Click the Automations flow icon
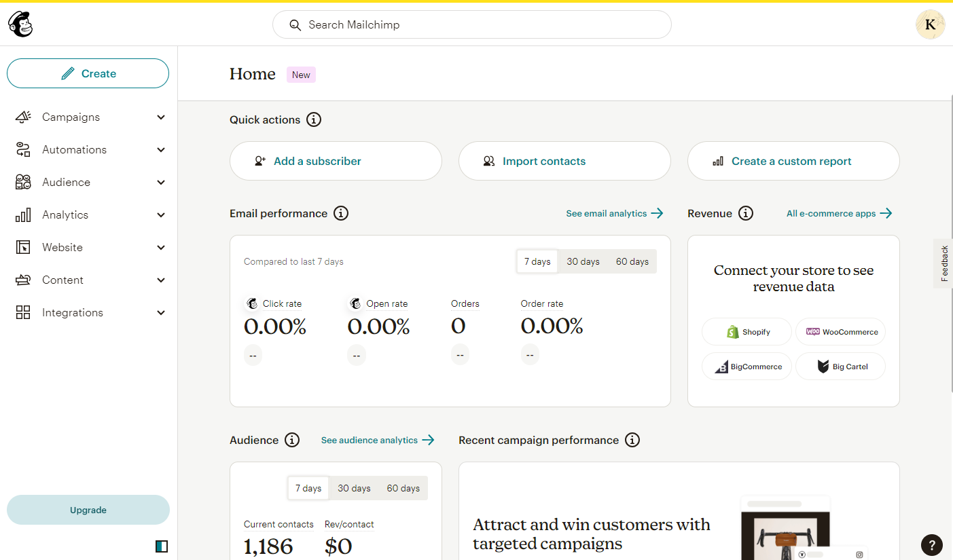 (x=23, y=150)
